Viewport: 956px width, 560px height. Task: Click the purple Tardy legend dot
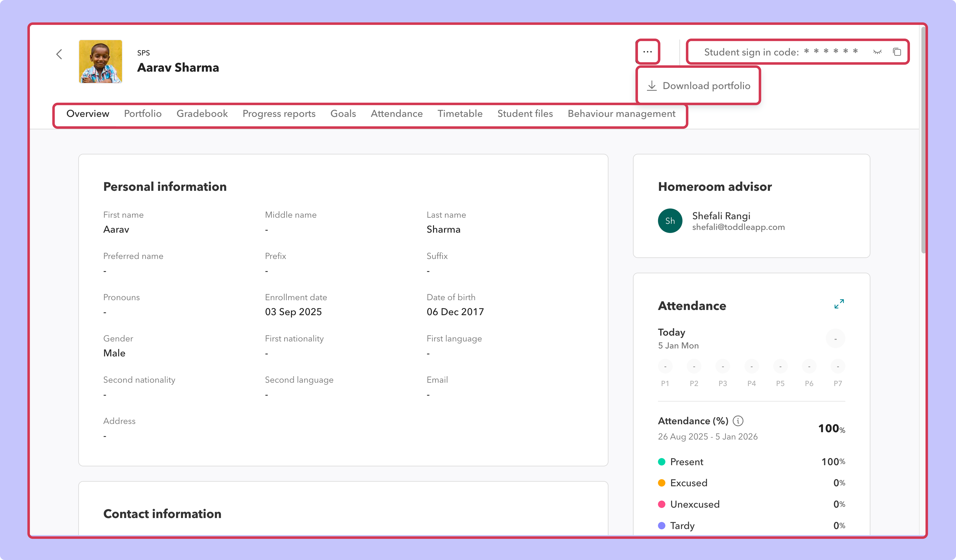pos(662,525)
